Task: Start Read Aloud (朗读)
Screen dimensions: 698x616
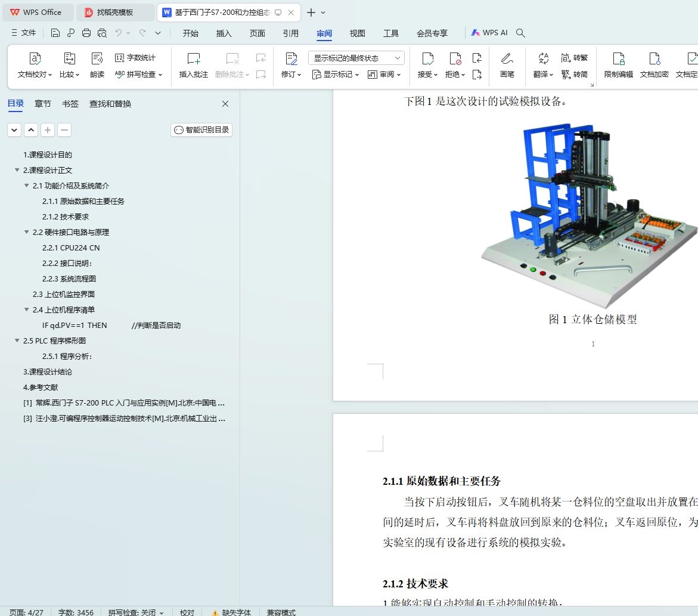Action: 97,65
